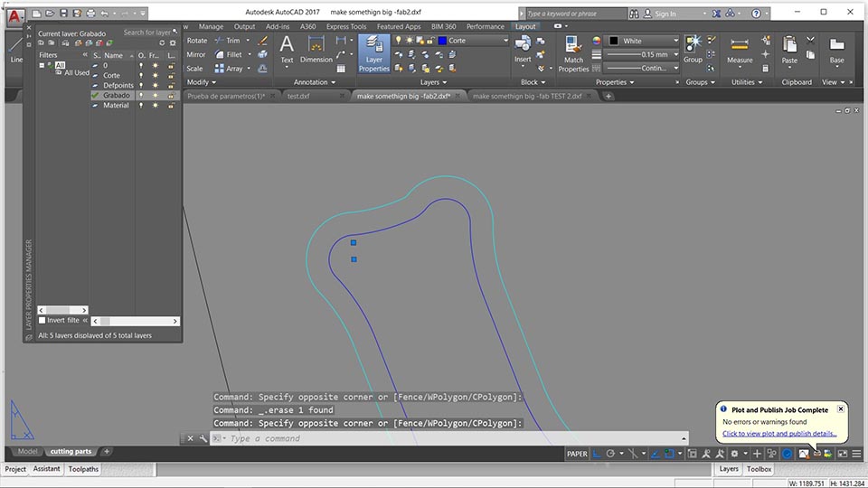Switch to Prueba de parametros(1) drawing tab
This screenshot has height=488, width=868.
[x=226, y=97]
